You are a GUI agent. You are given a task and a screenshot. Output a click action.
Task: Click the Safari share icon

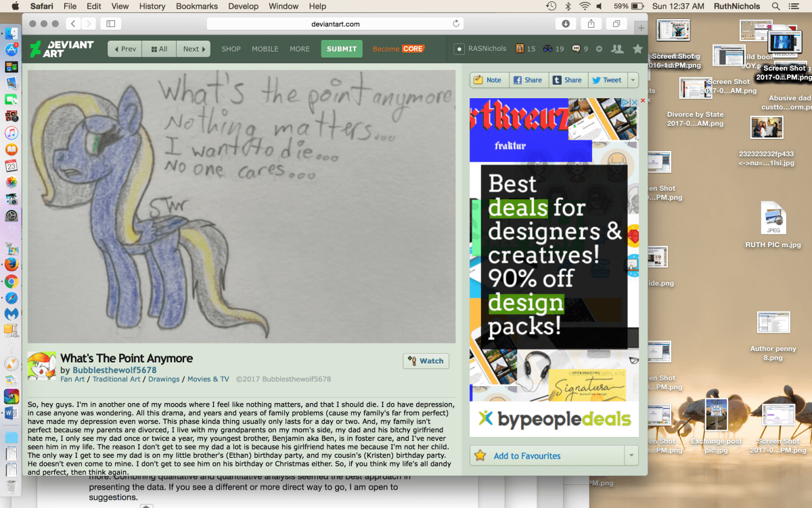tap(591, 24)
